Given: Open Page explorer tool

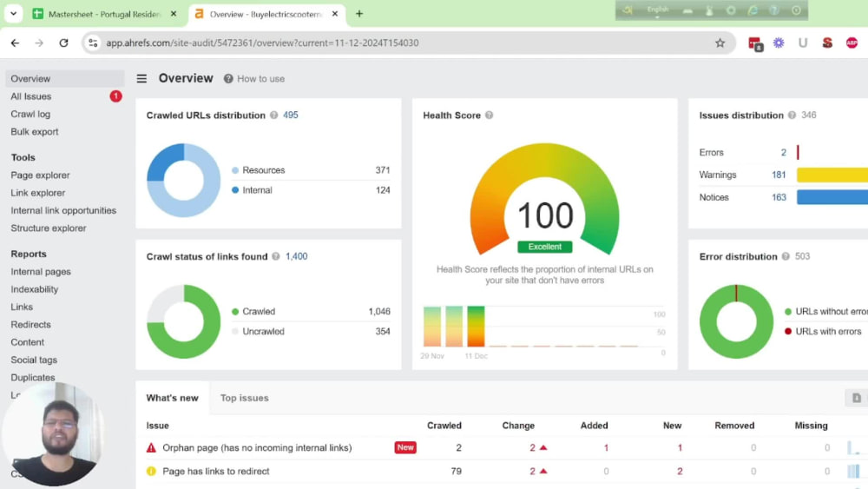Looking at the screenshot, I should (x=41, y=175).
